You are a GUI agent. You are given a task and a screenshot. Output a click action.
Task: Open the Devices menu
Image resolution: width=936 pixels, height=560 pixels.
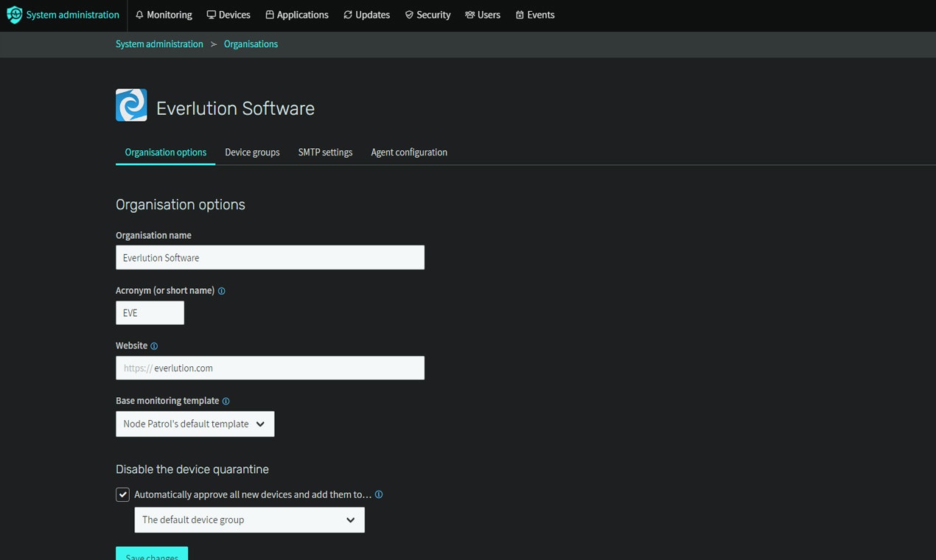click(228, 15)
